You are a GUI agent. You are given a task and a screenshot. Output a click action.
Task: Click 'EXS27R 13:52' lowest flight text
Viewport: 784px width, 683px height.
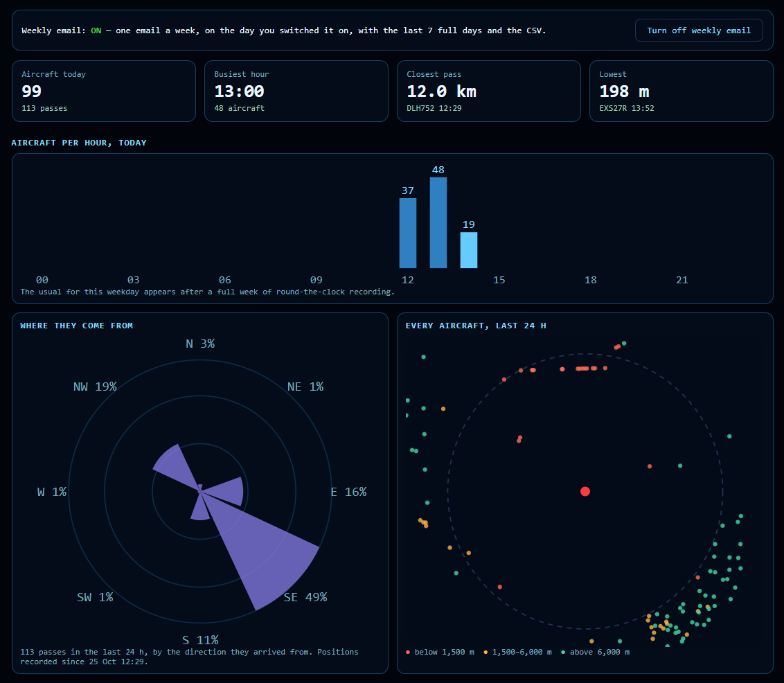[627, 108]
